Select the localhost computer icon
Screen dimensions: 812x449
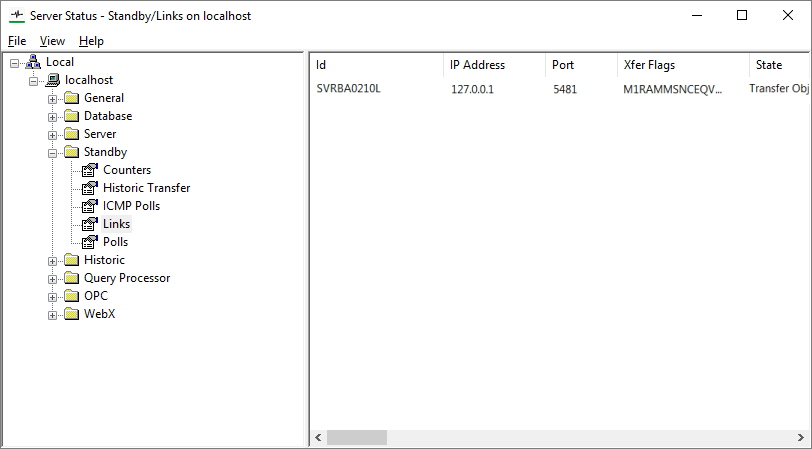pyautogui.click(x=52, y=80)
